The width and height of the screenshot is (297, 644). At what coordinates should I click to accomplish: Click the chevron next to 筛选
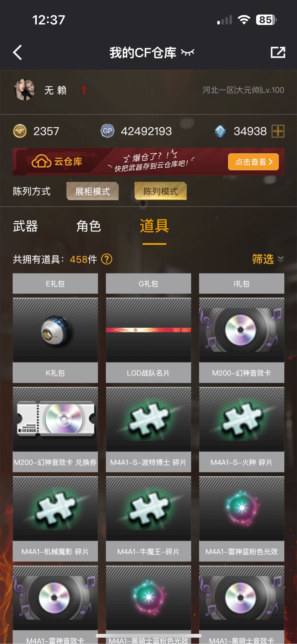[x=281, y=259]
